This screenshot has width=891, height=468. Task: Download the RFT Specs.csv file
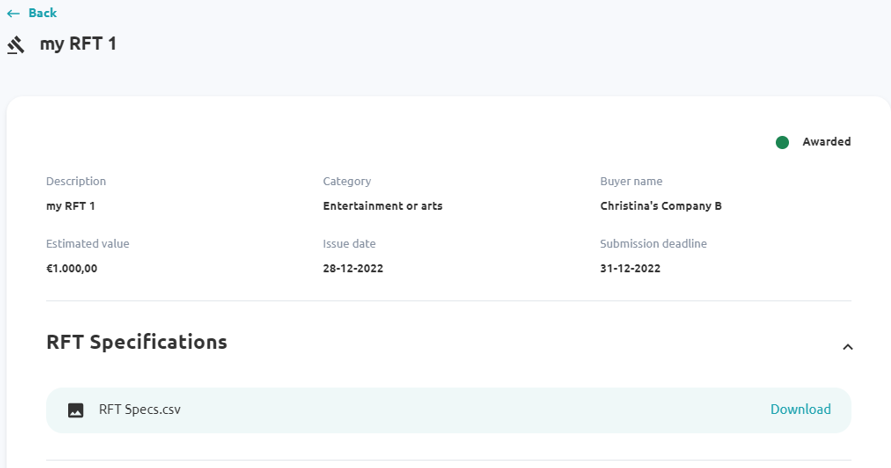click(800, 410)
